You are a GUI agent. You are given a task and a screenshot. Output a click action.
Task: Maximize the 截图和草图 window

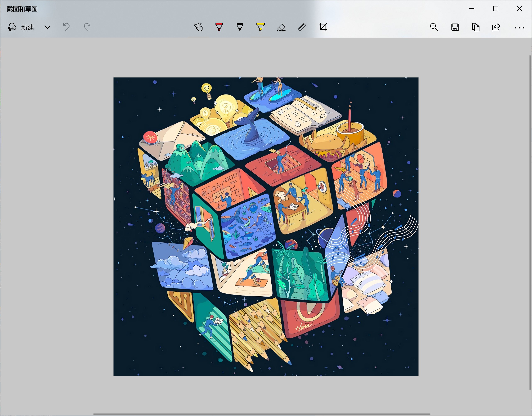point(495,9)
